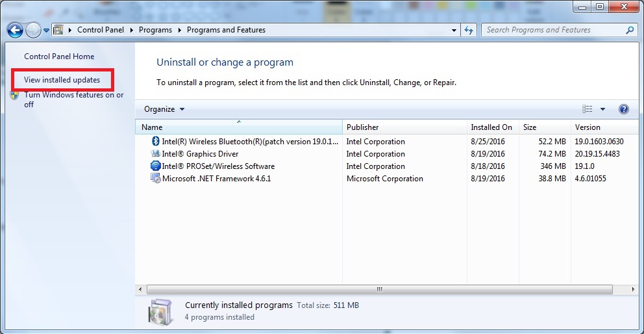This screenshot has width=644, height=334.
Task: Open Help with the question mark icon
Action: tap(623, 109)
